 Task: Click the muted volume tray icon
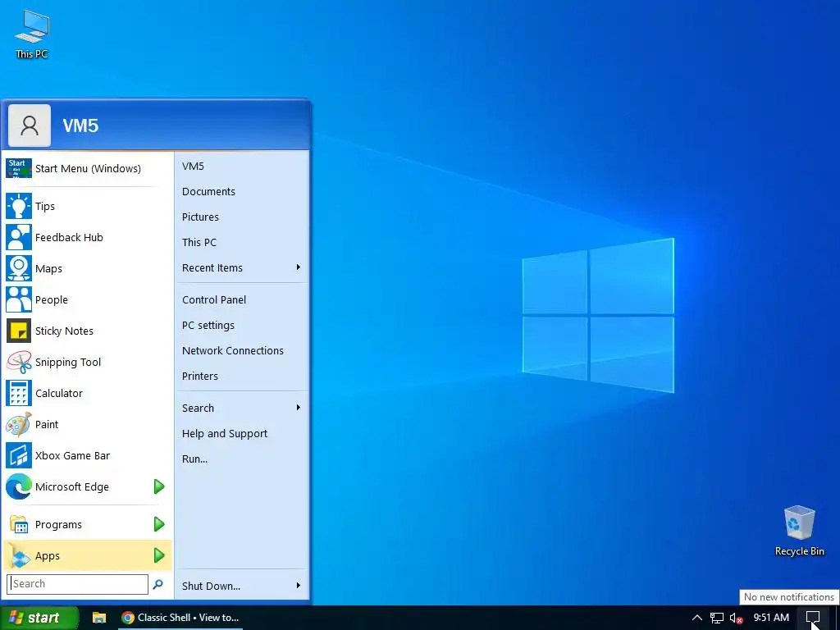736,619
